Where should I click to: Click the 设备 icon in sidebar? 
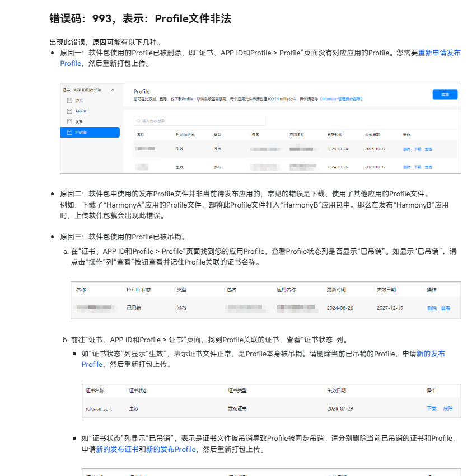point(69,121)
